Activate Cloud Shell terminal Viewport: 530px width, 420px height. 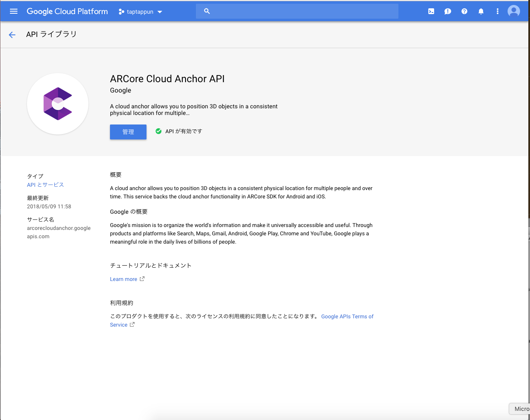tap(431, 11)
